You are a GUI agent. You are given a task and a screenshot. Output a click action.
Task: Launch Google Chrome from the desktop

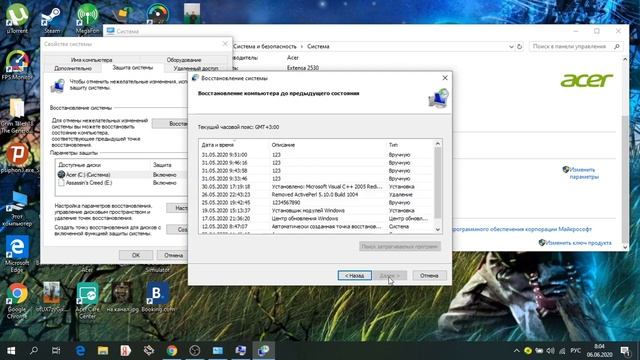pyautogui.click(x=17, y=300)
